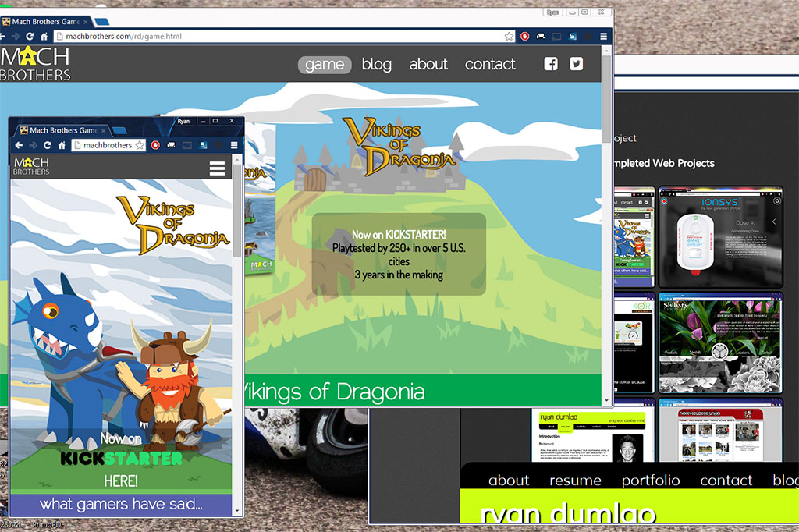Bookmark the page with star in large window
Screen dimensions: 799x532
tap(509, 36)
